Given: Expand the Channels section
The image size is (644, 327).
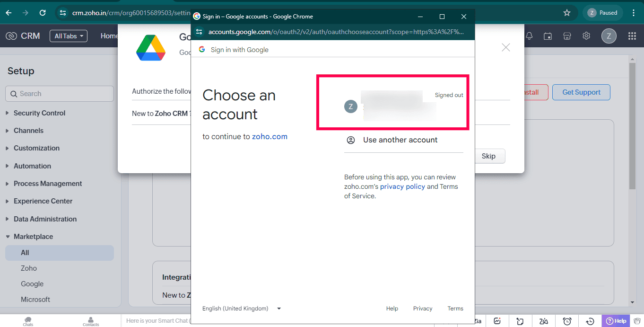Looking at the screenshot, I should tap(28, 131).
